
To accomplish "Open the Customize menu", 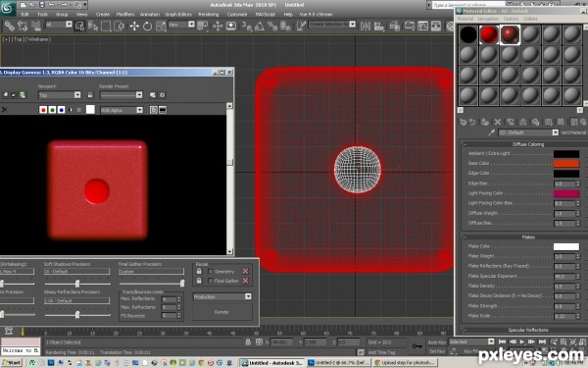I will (x=237, y=15).
